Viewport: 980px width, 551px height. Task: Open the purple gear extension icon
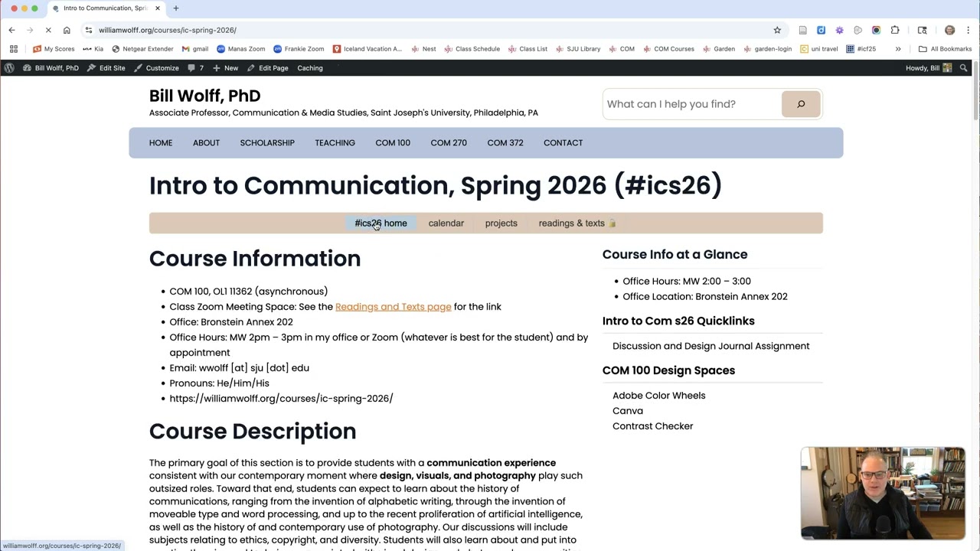(x=839, y=30)
